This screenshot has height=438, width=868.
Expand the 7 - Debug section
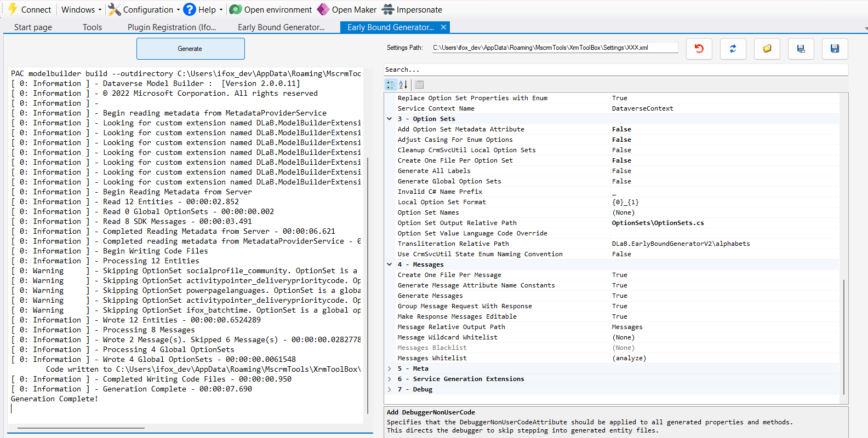point(390,389)
